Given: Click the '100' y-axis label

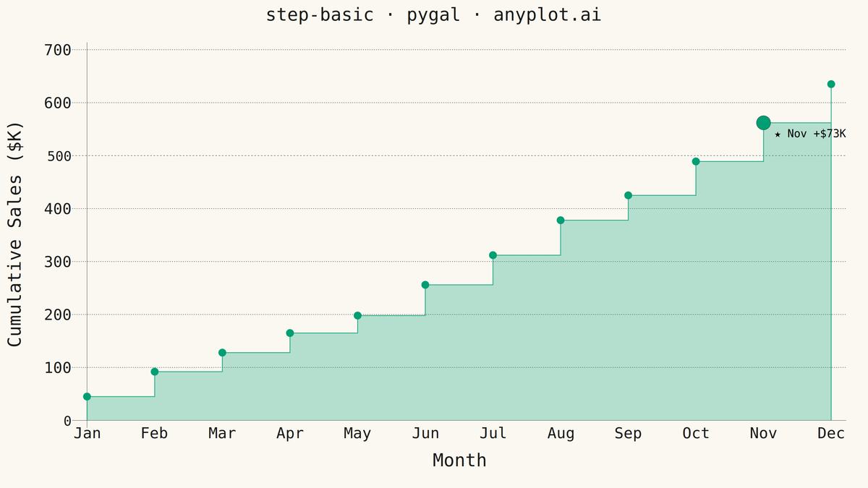Looking at the screenshot, I should [x=58, y=367].
